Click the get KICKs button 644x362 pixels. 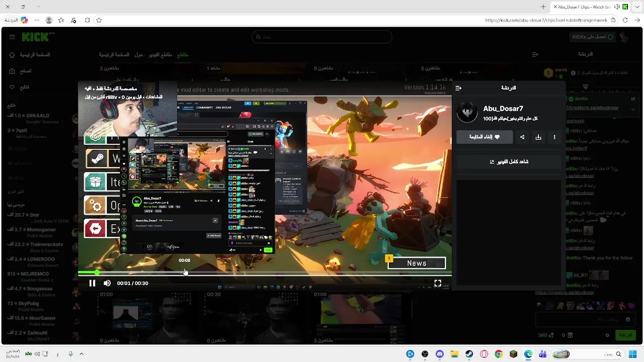(x=593, y=37)
